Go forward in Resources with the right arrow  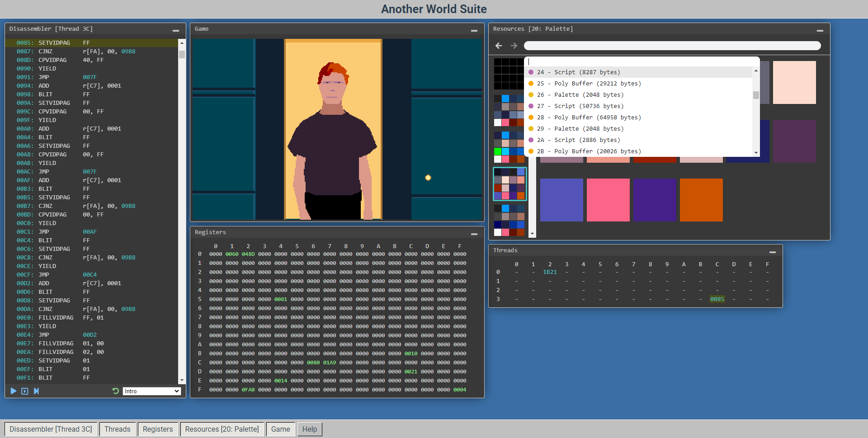[514, 46]
